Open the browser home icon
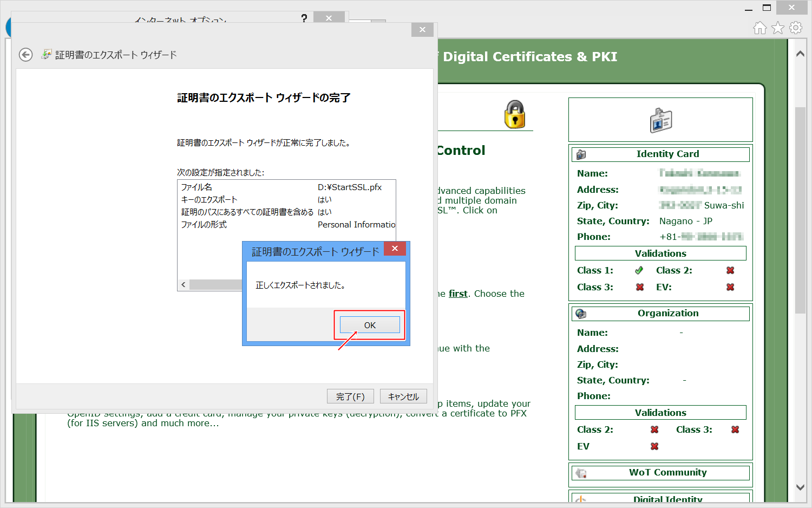 (x=760, y=28)
